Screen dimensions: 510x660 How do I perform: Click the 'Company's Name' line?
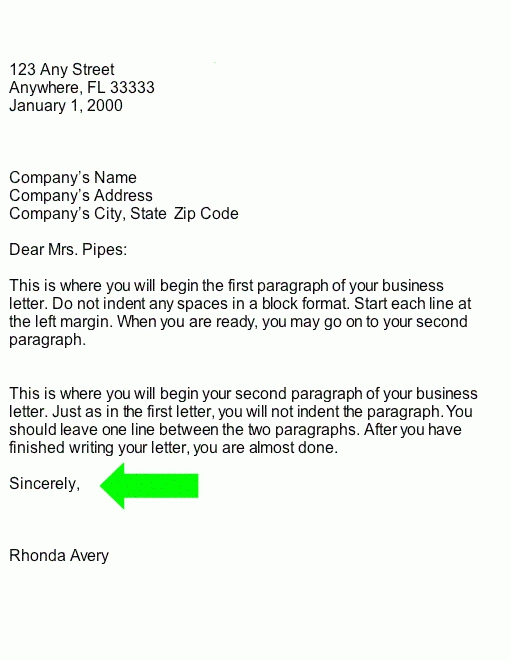pyautogui.click(x=73, y=178)
